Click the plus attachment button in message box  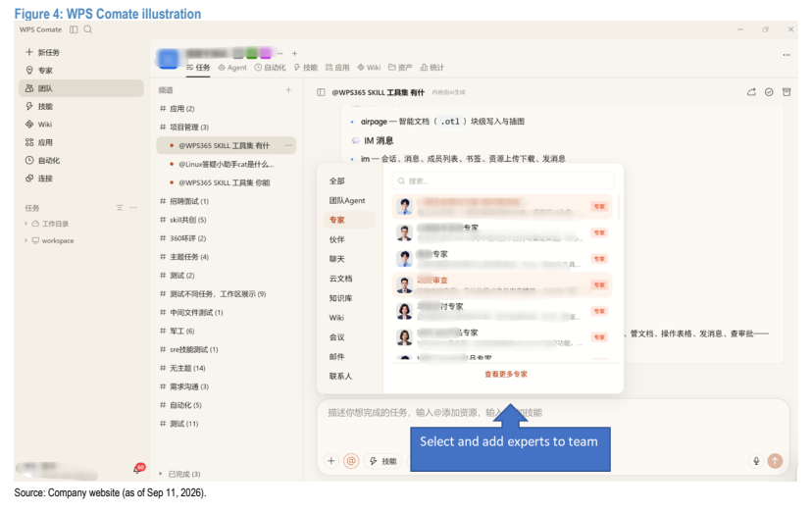pos(331,461)
